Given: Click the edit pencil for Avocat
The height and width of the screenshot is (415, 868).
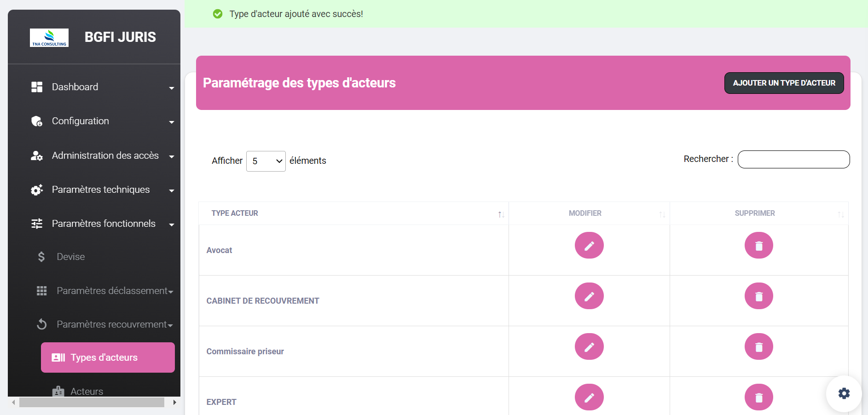Looking at the screenshot, I should [x=589, y=246].
